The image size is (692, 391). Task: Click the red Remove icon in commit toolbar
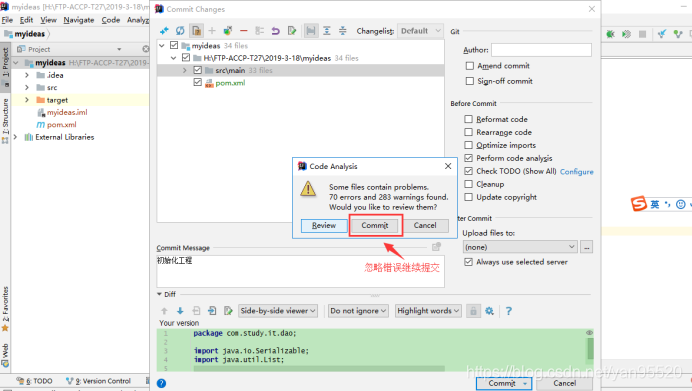(x=244, y=31)
